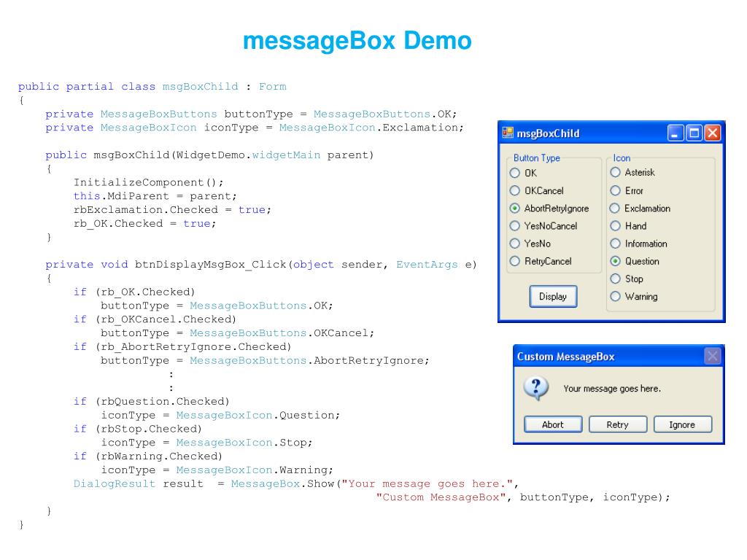
Task: Click 'public partial class msgBoxChild' line
Action: click(152, 87)
